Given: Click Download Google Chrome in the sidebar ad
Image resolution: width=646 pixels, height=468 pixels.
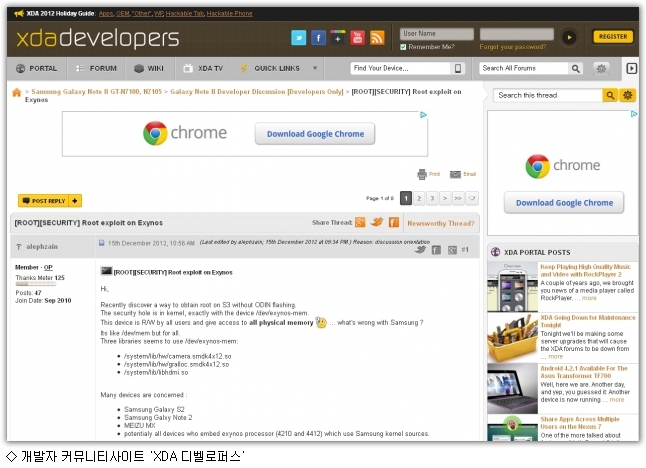Looking at the screenshot, I should (x=564, y=203).
